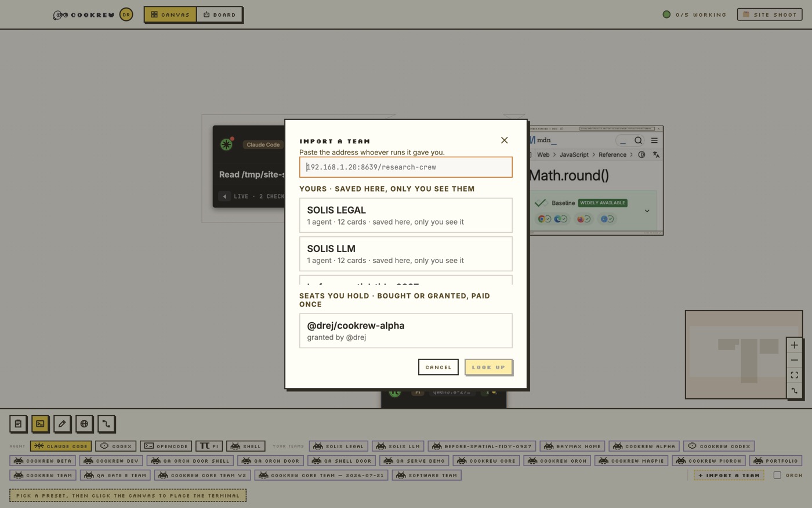The image size is (812, 508).
Task: Choose the Shell agent preset
Action: [x=246, y=446]
